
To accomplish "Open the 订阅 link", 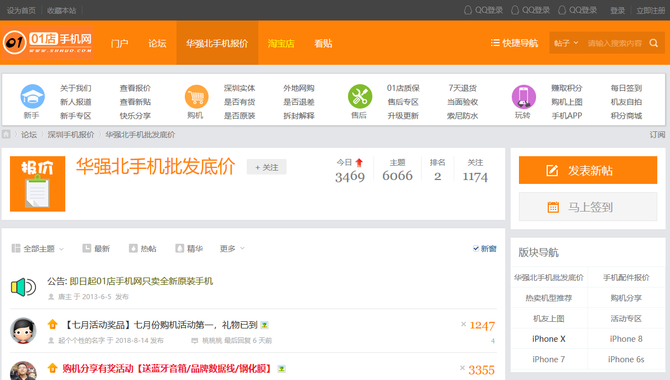I will click(657, 134).
